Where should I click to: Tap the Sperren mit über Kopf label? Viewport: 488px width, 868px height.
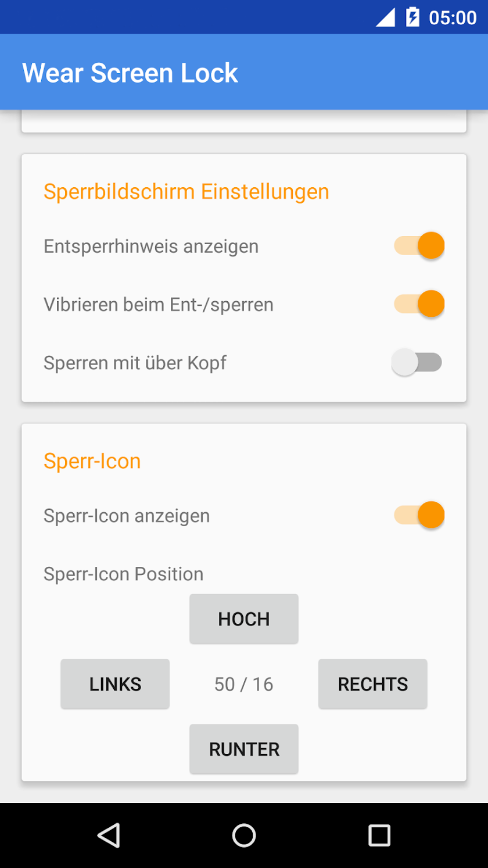pyautogui.click(x=135, y=363)
